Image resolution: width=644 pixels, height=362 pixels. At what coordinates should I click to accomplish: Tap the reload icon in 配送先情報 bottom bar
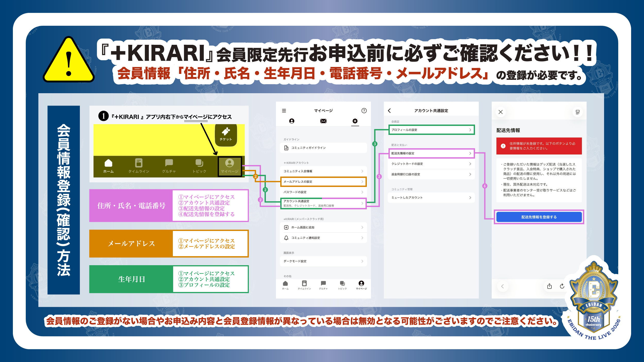(562, 286)
